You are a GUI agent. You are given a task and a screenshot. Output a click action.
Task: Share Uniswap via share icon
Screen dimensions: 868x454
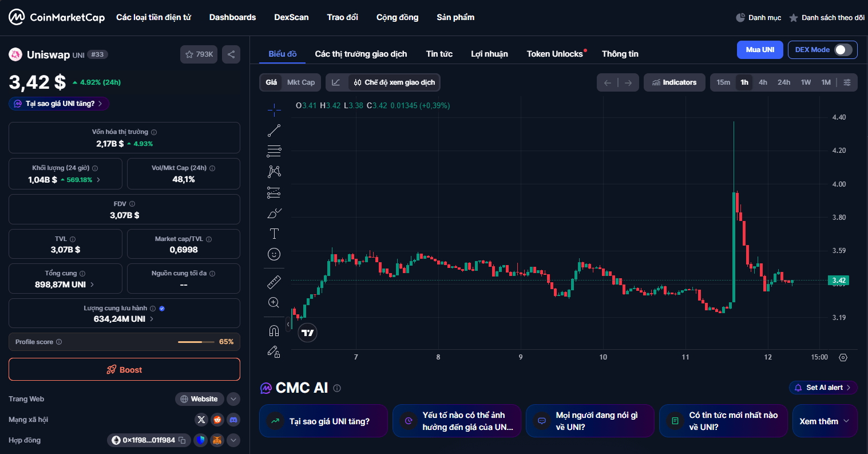point(231,54)
